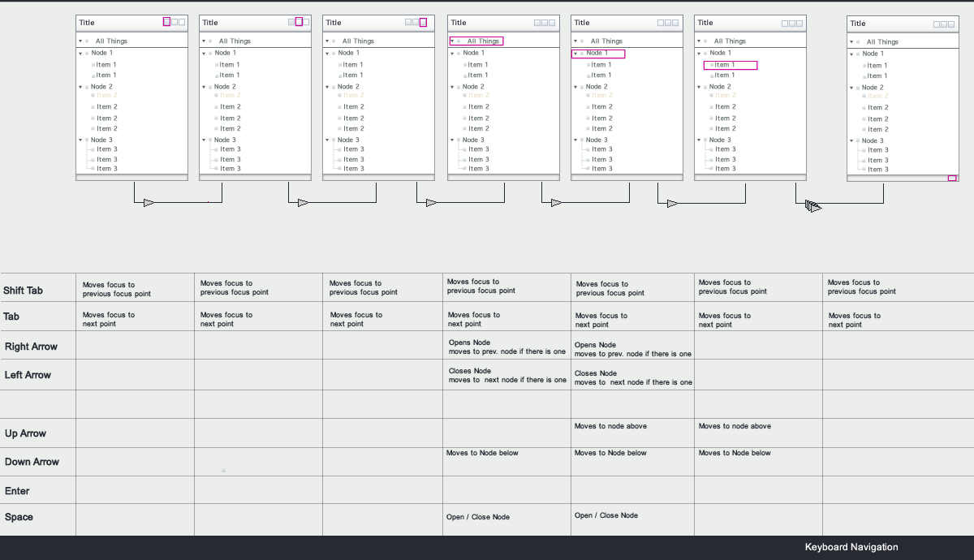
Task: Select the magenta-highlighted Item 1 row
Action: point(730,65)
